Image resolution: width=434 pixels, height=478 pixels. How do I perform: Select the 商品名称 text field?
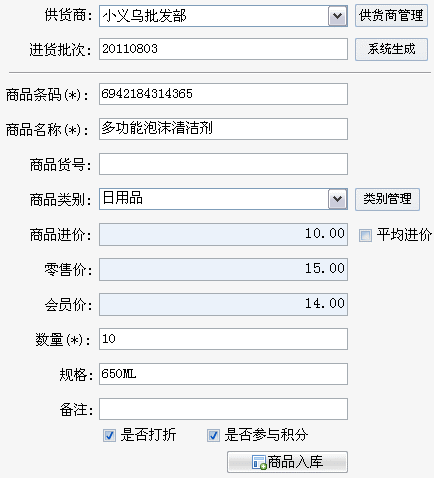point(223,129)
